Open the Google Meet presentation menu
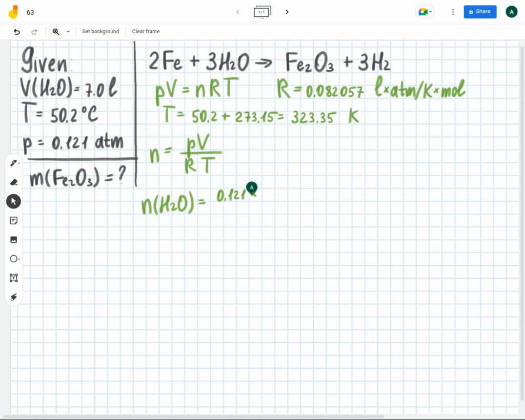 click(x=424, y=11)
